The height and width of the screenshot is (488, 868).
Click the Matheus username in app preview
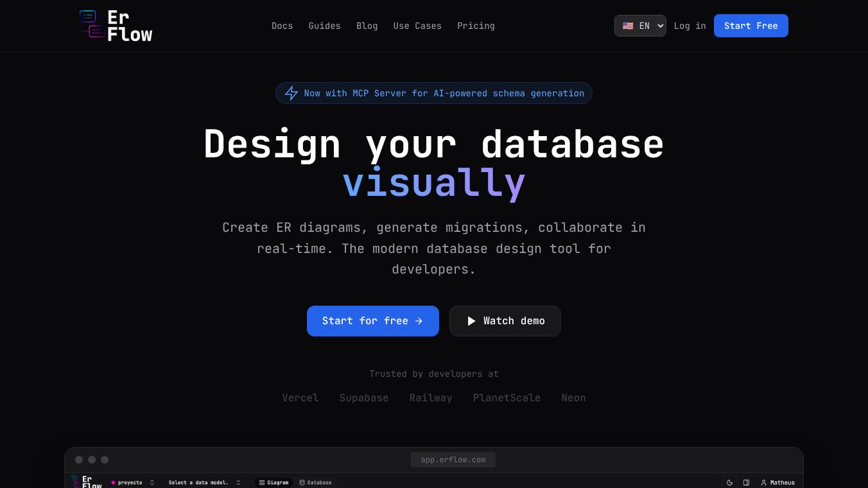[783, 482]
